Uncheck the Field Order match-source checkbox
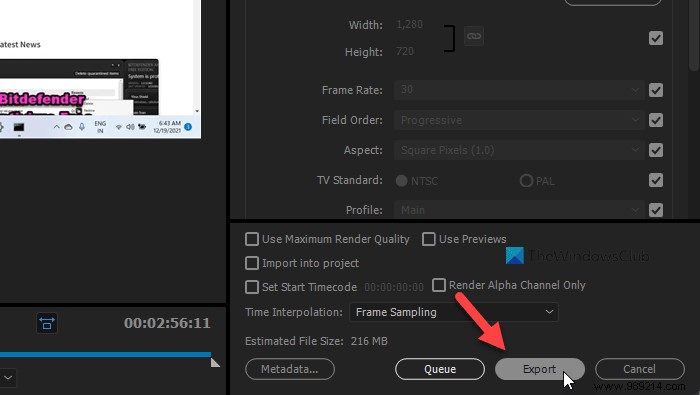Screen dimensions: 700x395 (656, 120)
